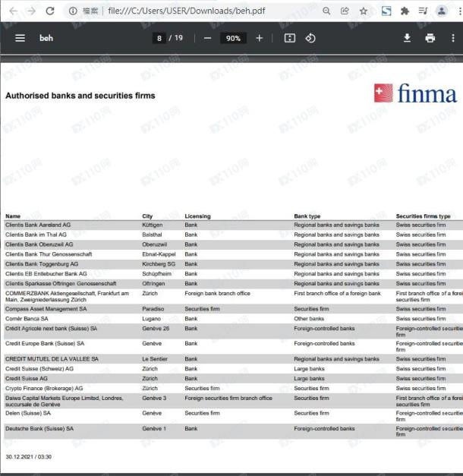This screenshot has width=463, height=476.
Task: Open the browser zoom magnifier icon
Action: click(x=326, y=11)
